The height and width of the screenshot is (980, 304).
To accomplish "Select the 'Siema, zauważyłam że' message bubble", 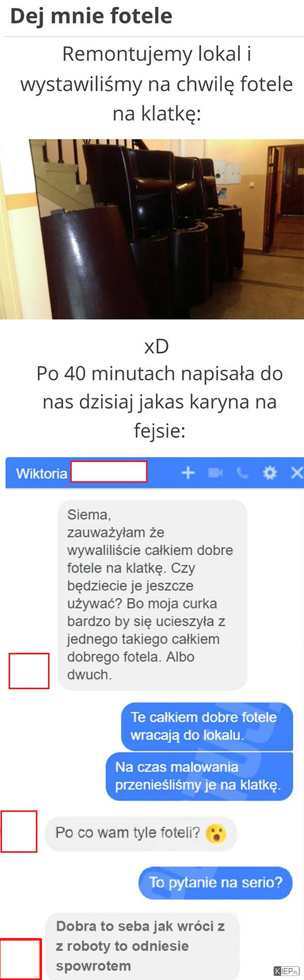I will pyautogui.click(x=152, y=595).
